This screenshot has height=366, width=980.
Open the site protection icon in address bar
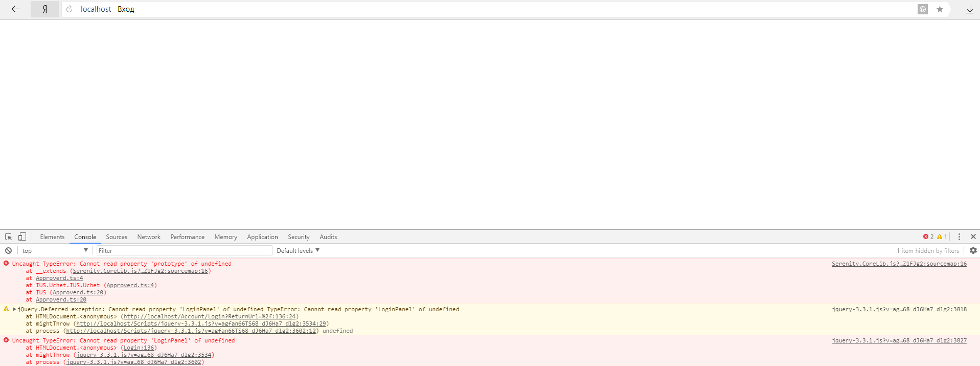click(x=923, y=9)
